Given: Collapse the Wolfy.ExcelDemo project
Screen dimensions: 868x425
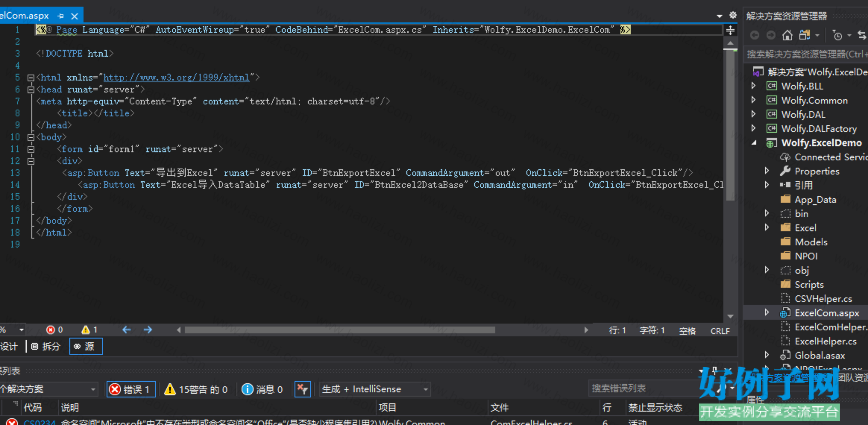Looking at the screenshot, I should coord(754,143).
